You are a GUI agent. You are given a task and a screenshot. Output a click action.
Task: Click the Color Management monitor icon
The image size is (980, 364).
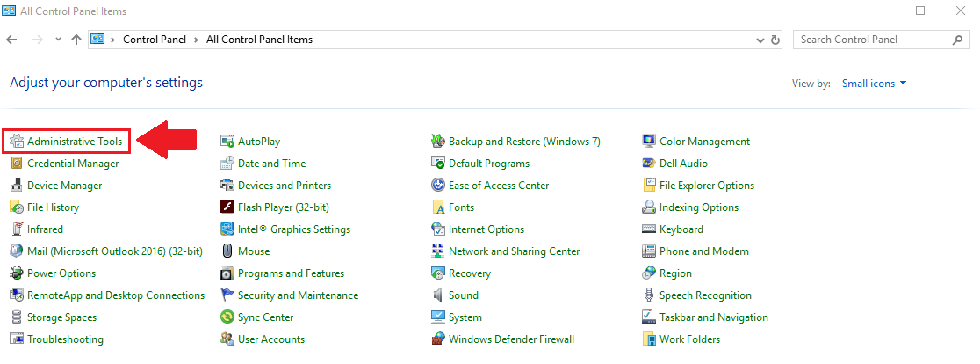point(649,142)
